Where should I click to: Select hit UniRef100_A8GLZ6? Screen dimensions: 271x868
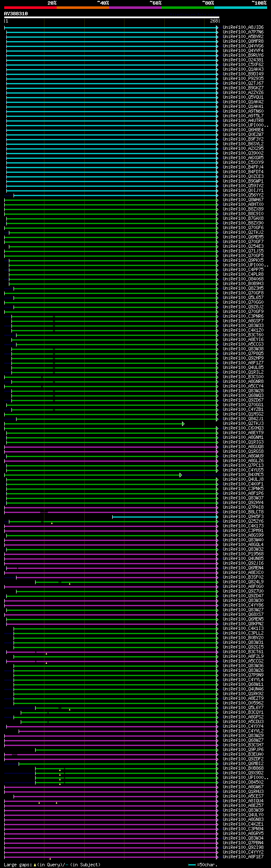(243, 461)
